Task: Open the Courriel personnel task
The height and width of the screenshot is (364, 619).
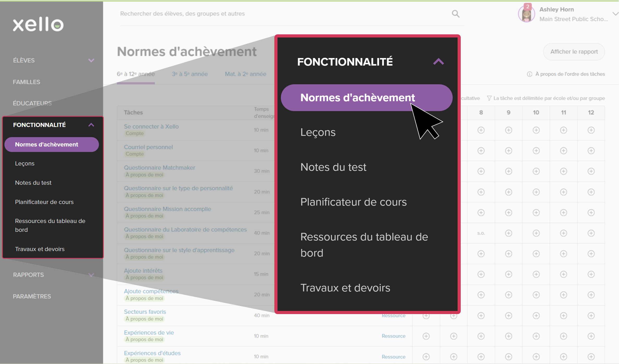Action: coord(148,147)
